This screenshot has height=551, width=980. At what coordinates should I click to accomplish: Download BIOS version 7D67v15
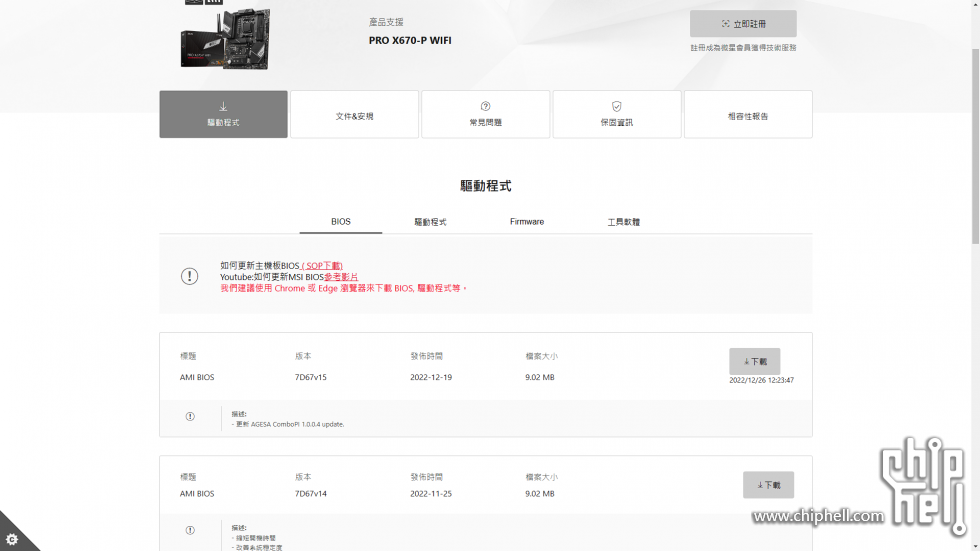(x=754, y=361)
